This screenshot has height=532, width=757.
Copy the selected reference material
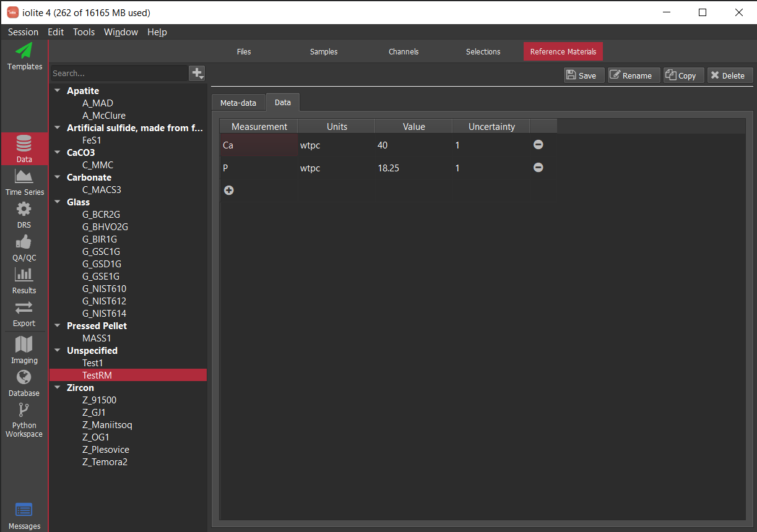pyautogui.click(x=684, y=75)
